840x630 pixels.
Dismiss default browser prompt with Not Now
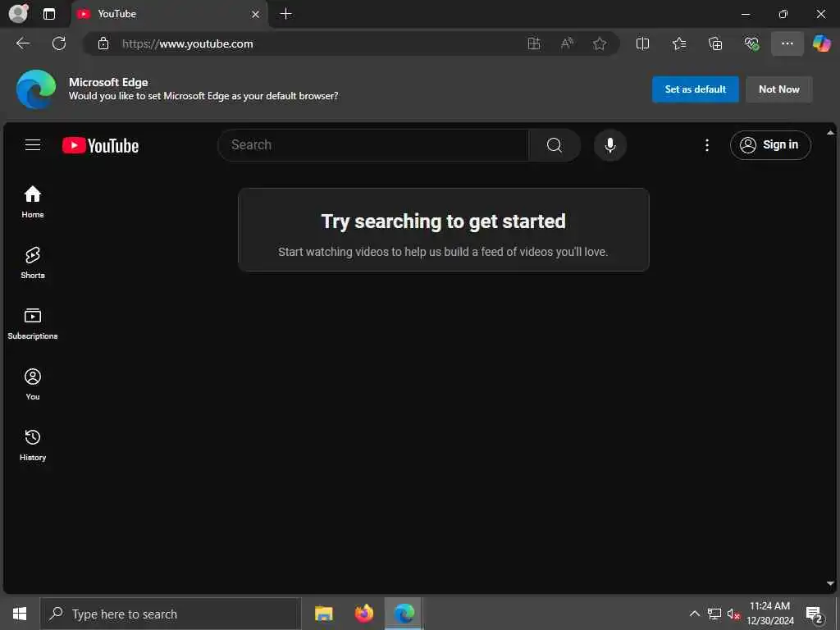[779, 89]
